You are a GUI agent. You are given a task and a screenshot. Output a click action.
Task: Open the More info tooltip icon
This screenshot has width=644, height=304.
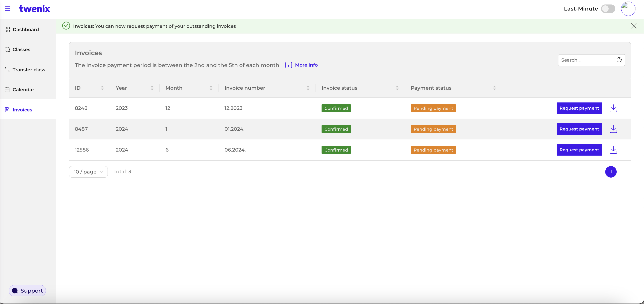point(288,65)
